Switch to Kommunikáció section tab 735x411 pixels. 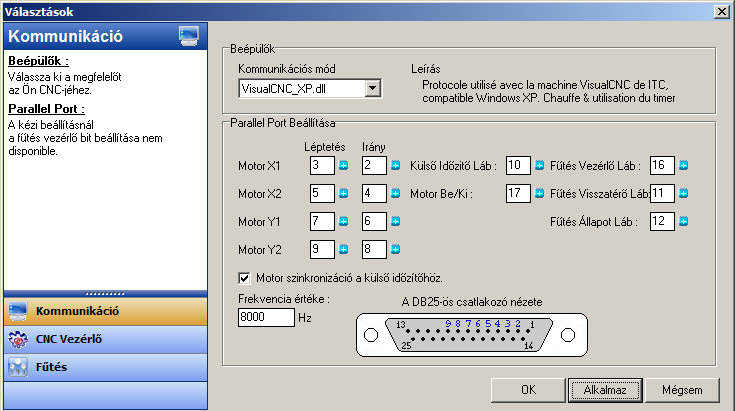[x=105, y=311]
